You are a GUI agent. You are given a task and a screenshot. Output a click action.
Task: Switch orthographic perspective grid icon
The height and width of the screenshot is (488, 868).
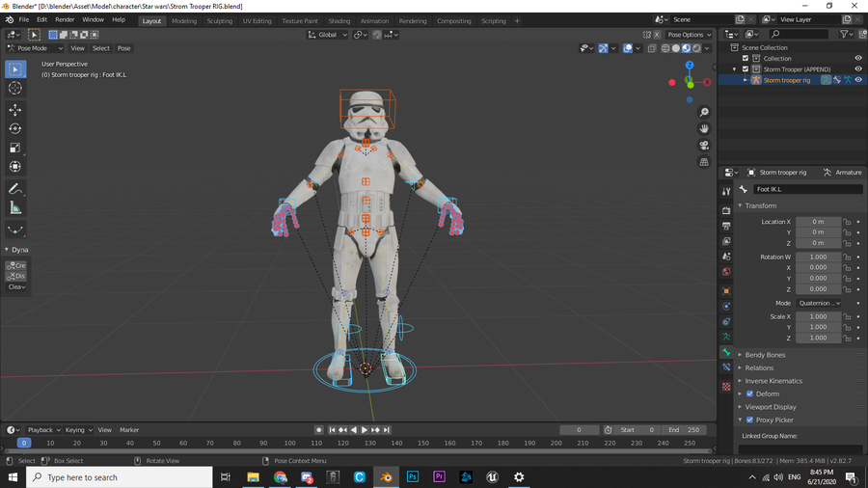point(704,162)
